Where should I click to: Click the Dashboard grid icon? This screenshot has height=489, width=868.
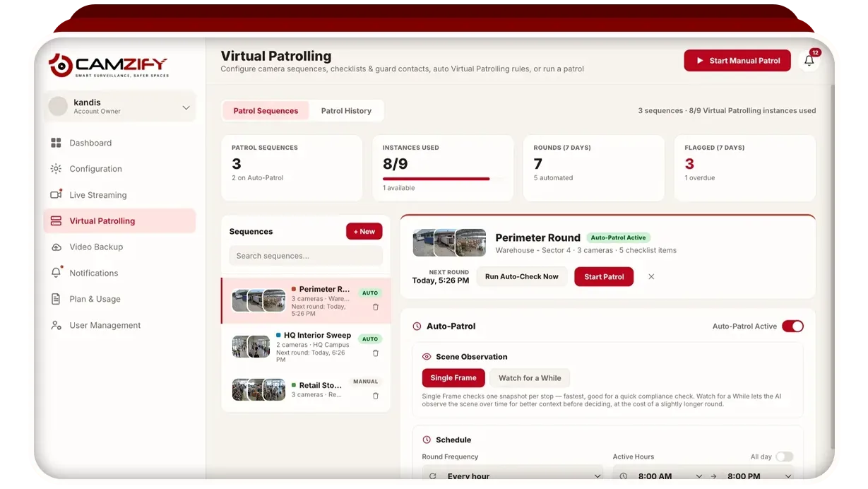coord(56,143)
